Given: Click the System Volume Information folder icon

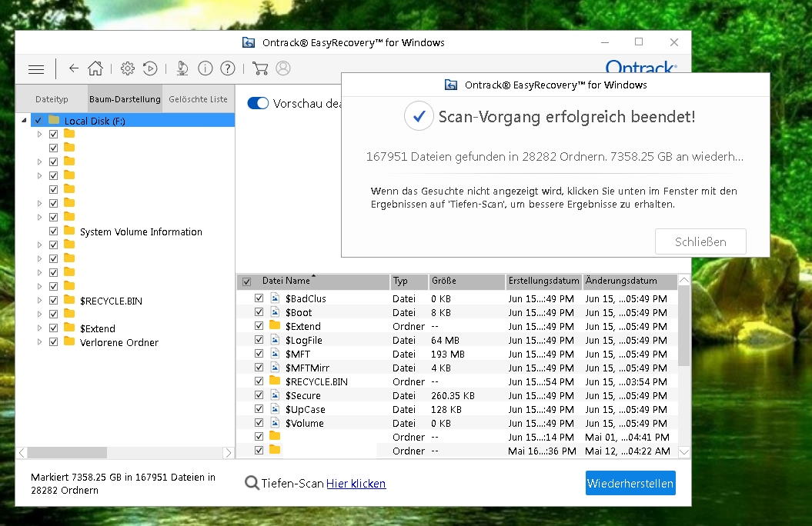Looking at the screenshot, I should 69,231.
